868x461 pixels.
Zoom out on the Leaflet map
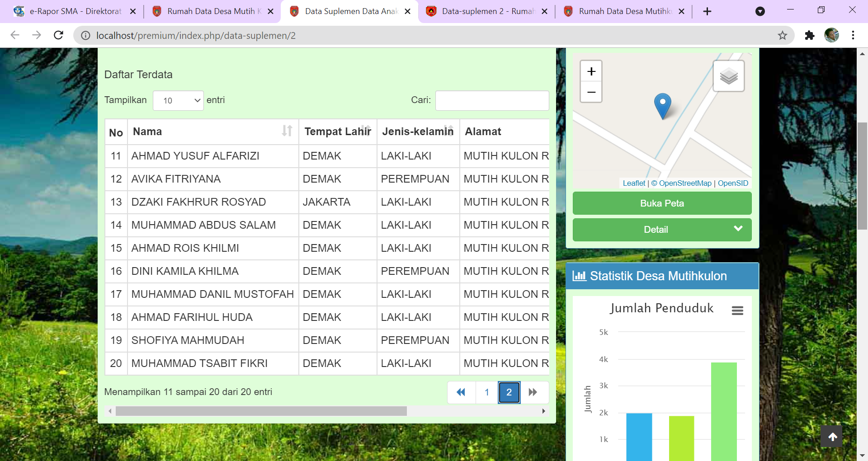(x=591, y=92)
